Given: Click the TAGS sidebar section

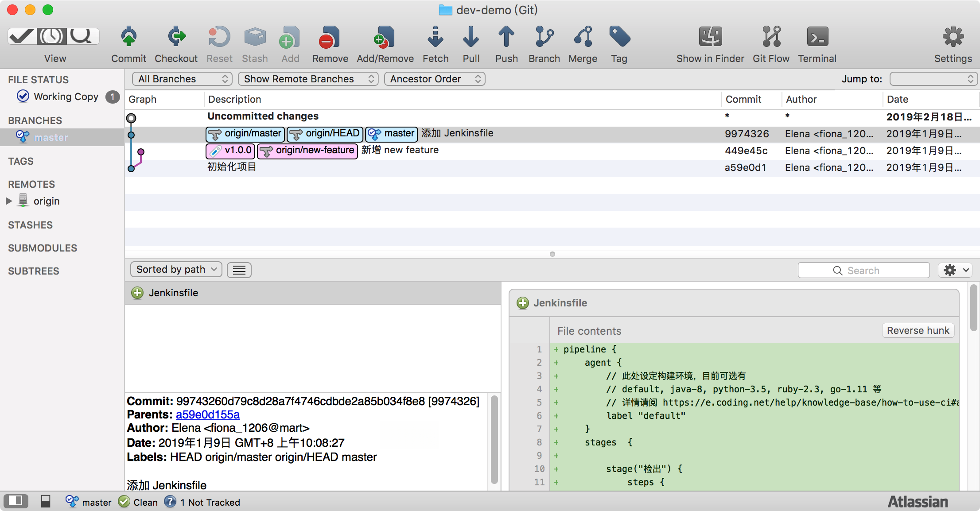Looking at the screenshot, I should click(x=21, y=161).
